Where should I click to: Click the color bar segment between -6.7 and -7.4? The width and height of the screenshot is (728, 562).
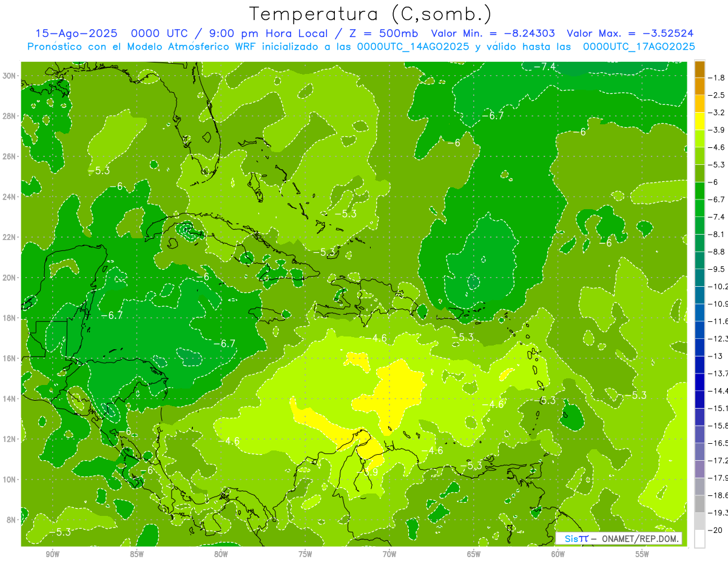[699, 208]
